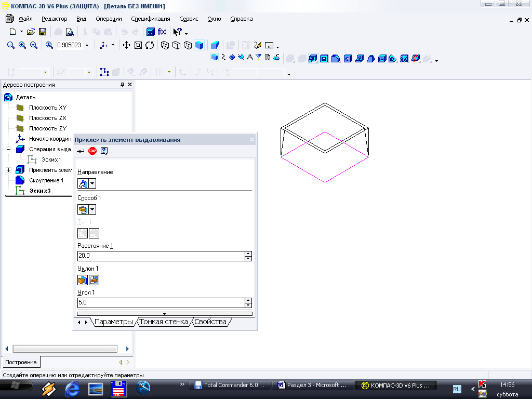Switch display to wireframe mode
This screenshot has height=399, width=532.
pyautogui.click(x=165, y=45)
